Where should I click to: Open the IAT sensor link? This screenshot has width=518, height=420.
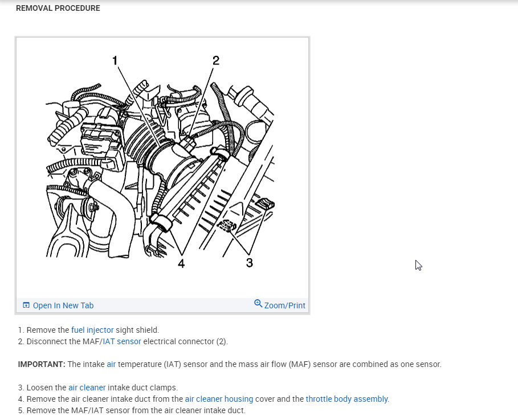pyautogui.click(x=122, y=341)
